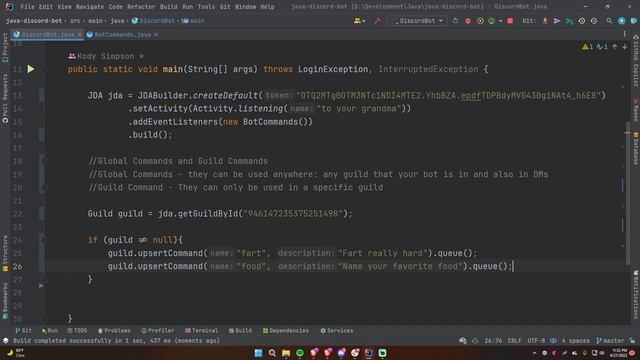Click the src breadcrumb in navigation bar
Viewport: 640px width, 360px height.
point(75,21)
